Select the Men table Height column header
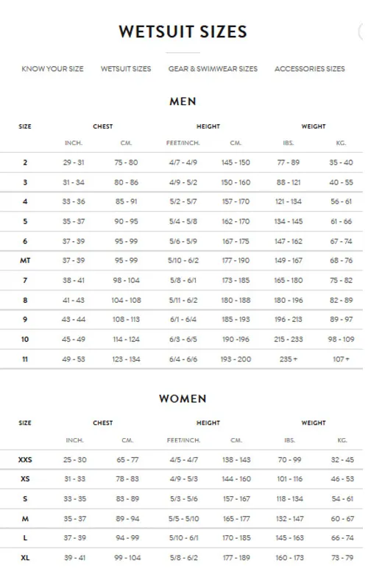The image size is (368, 588). tap(208, 126)
